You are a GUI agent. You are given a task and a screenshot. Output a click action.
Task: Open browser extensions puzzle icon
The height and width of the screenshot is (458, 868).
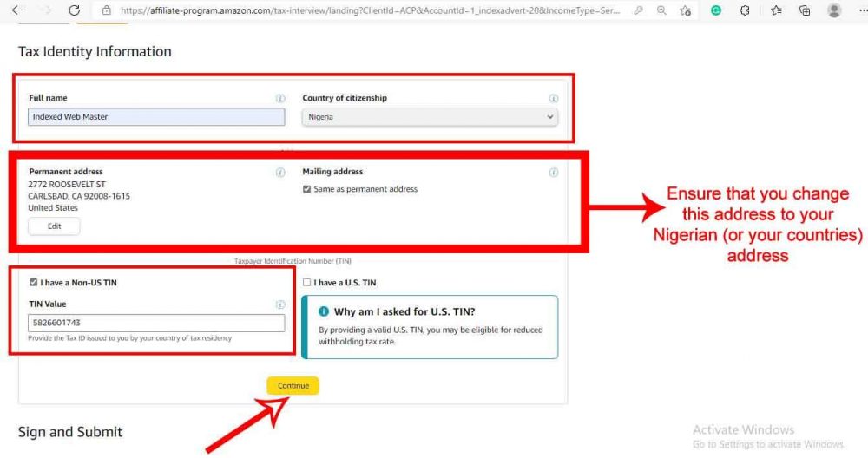(745, 10)
